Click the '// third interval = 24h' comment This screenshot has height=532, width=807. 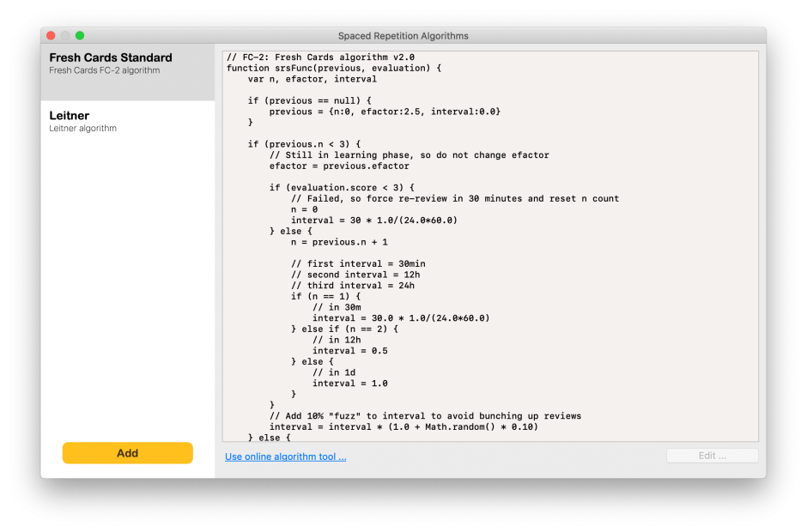[353, 285]
